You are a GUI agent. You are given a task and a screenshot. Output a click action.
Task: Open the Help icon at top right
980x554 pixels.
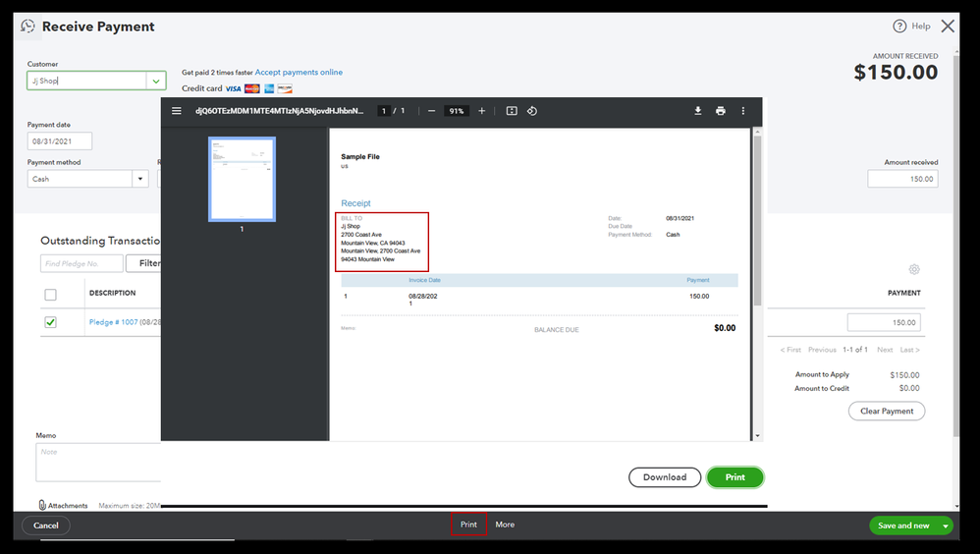coord(899,26)
